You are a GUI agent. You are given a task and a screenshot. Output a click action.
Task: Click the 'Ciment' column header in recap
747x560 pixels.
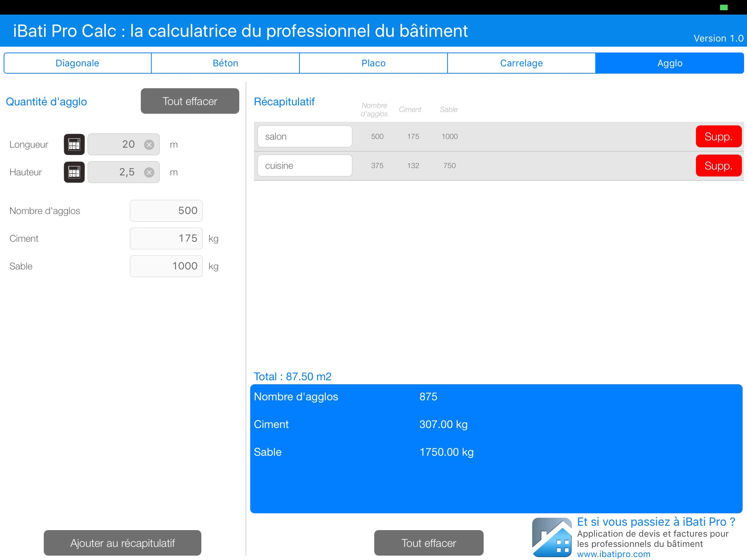410,109
